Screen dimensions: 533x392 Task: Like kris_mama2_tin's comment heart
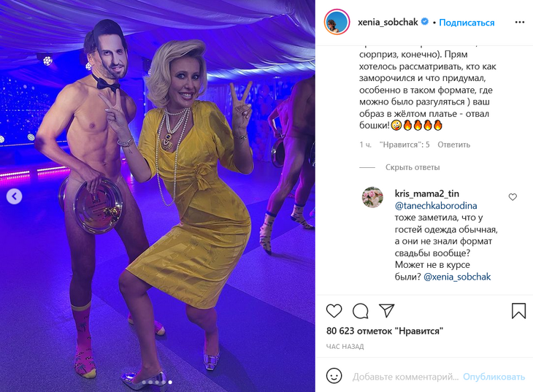tap(513, 197)
